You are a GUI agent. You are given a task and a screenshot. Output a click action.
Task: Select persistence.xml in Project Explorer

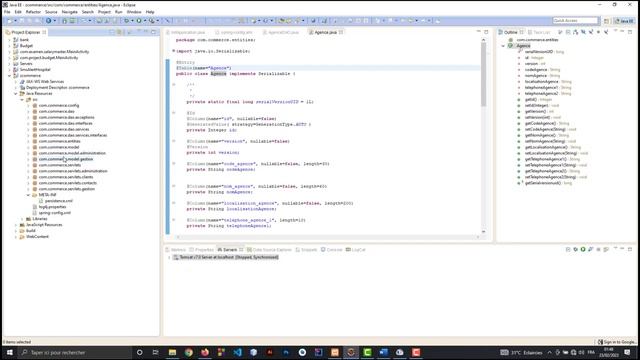(x=56, y=201)
